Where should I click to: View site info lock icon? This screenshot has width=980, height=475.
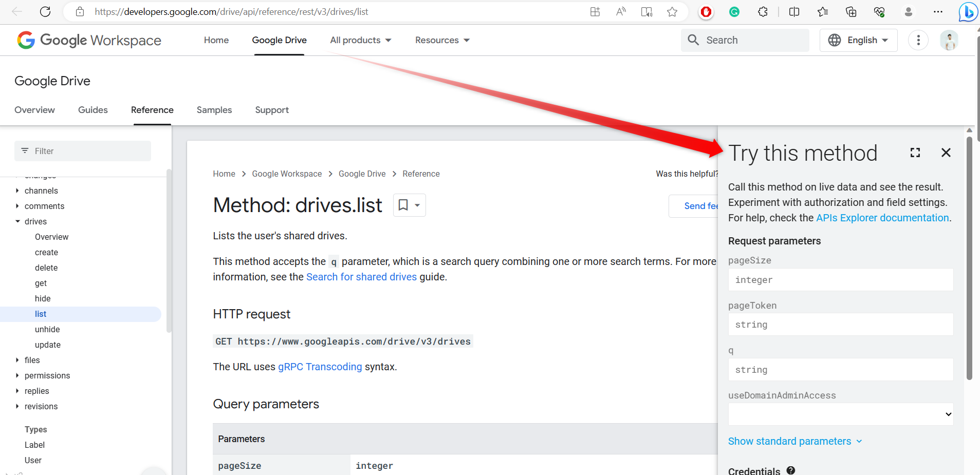[x=80, y=12]
